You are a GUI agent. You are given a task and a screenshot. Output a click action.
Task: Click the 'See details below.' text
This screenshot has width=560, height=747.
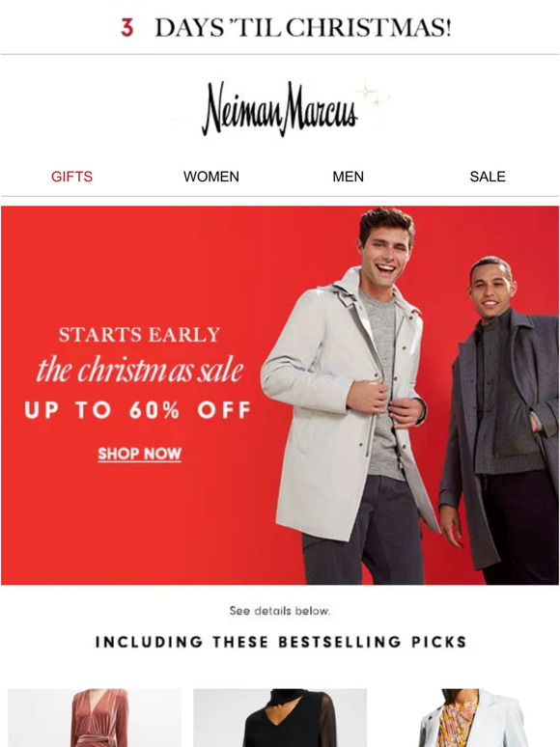click(x=280, y=611)
